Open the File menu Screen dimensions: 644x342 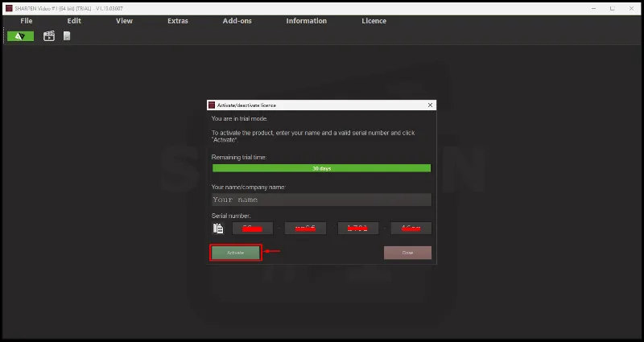27,21
